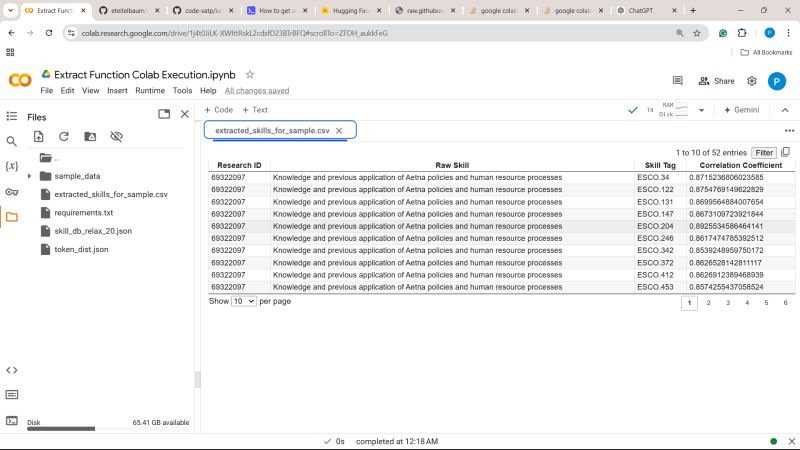Close the extracted_skills_for_sample.csv tab

point(339,131)
